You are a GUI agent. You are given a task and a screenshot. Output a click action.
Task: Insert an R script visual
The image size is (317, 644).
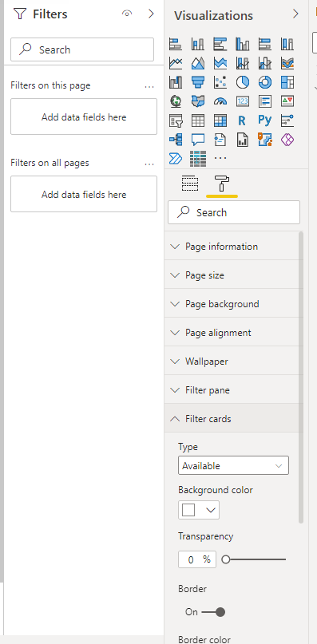(242, 121)
